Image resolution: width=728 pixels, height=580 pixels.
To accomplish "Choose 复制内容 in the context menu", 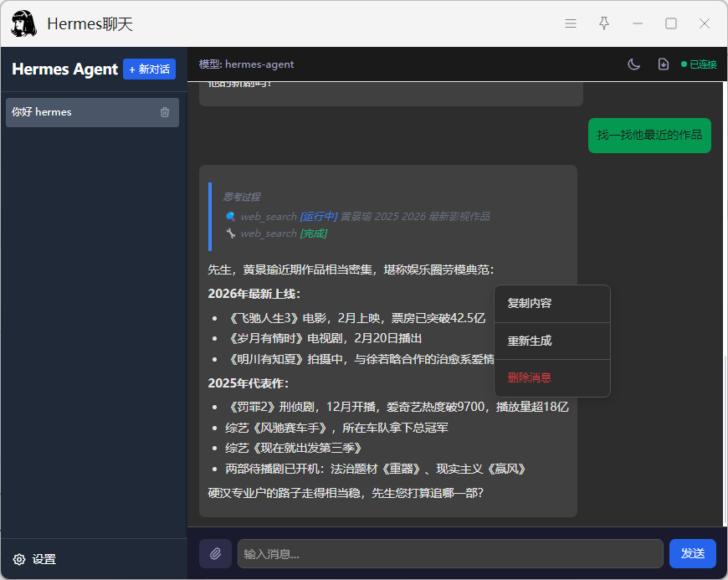I will [x=552, y=304].
